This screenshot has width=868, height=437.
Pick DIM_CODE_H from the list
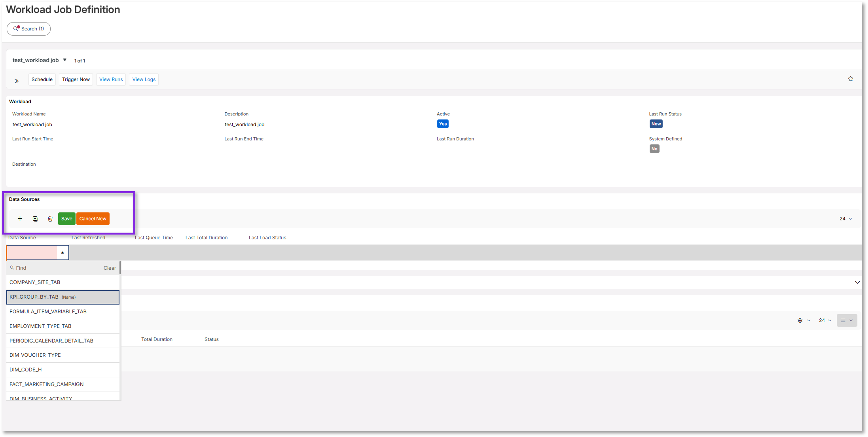63,370
